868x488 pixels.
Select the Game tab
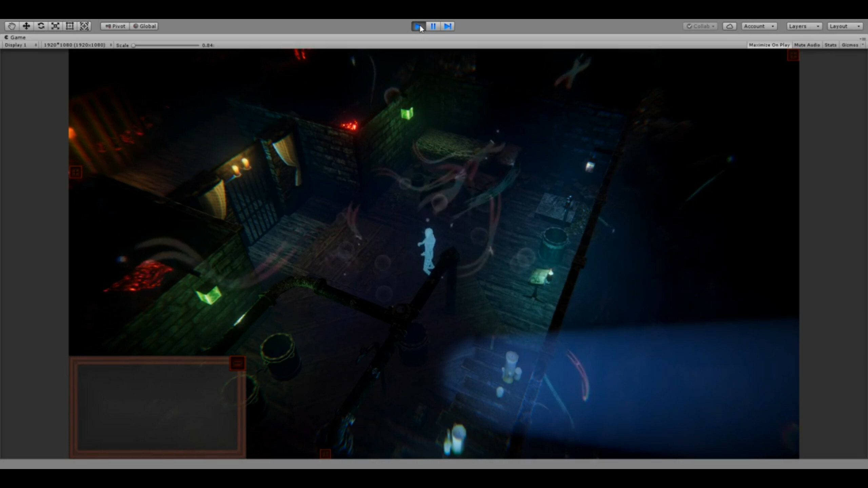pos(15,37)
